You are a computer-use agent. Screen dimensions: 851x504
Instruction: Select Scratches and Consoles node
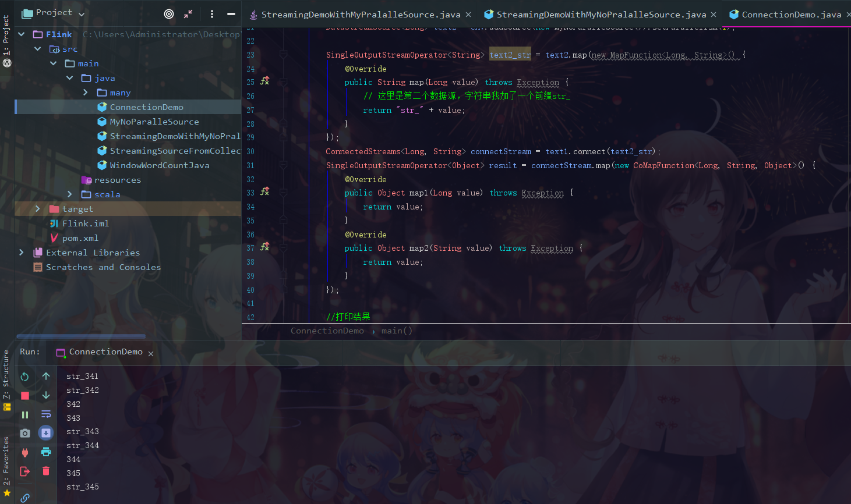point(103,267)
